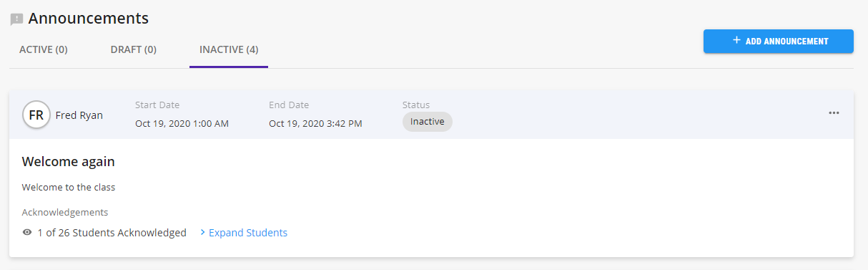Click the plus icon in Add Announcement
This screenshot has height=270, width=868.
point(736,41)
